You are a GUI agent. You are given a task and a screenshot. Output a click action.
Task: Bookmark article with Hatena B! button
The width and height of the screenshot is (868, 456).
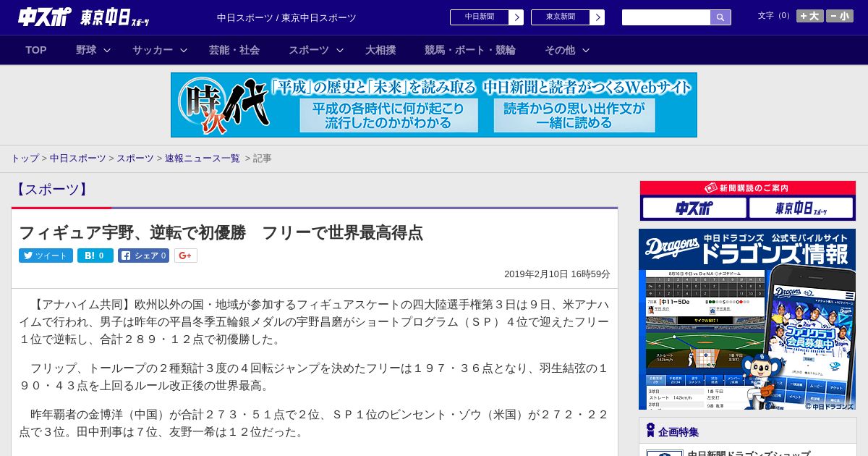[x=95, y=256]
